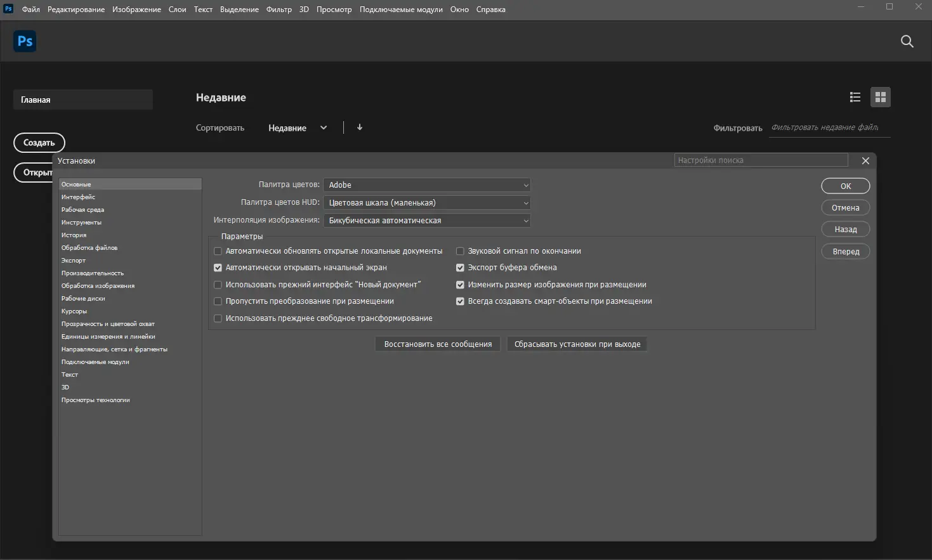Open the Изображение menu
This screenshot has height=560, width=932.
136,10
